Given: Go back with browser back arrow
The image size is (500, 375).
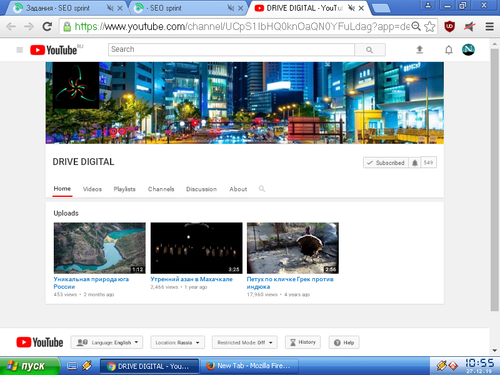Looking at the screenshot, I should [x=11, y=26].
